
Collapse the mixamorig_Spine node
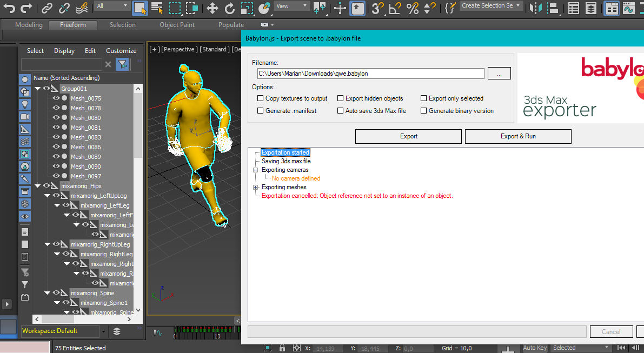coord(47,292)
